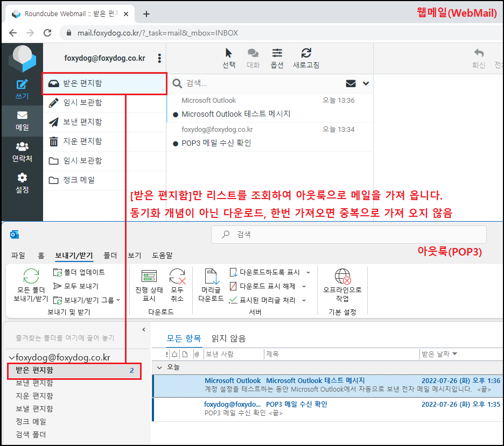The image size is (504, 446).
Task: Click 모든 폴더 보내기/받기 button
Action: pos(31,285)
